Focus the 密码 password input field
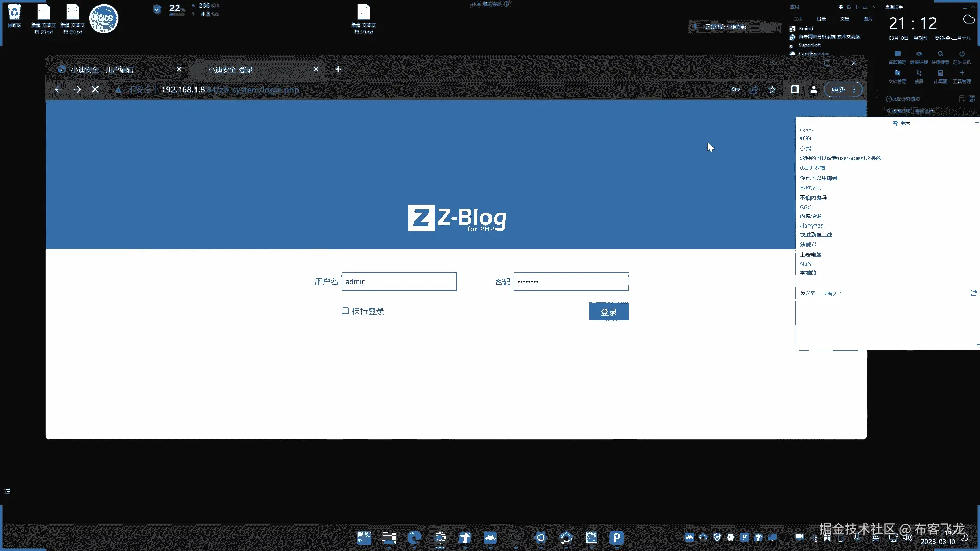 [x=571, y=282]
